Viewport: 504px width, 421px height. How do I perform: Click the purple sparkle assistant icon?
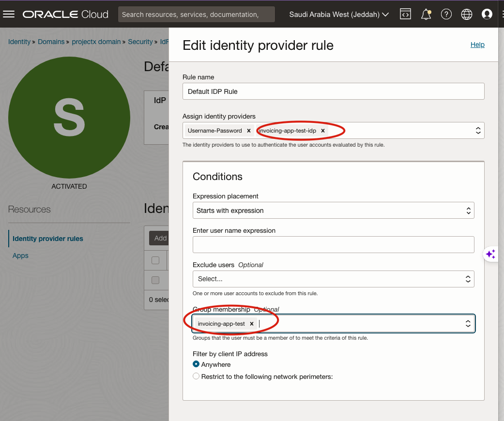pyautogui.click(x=490, y=254)
